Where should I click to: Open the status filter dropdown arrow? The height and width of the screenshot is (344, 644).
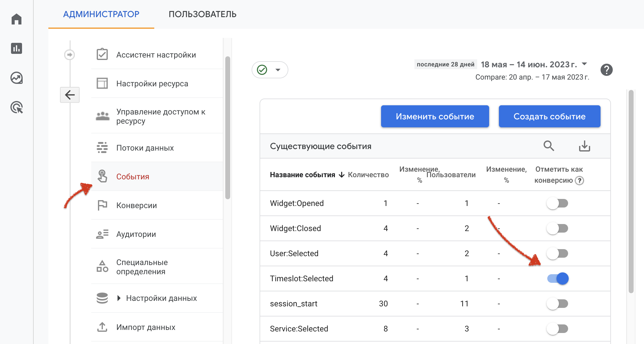278,70
